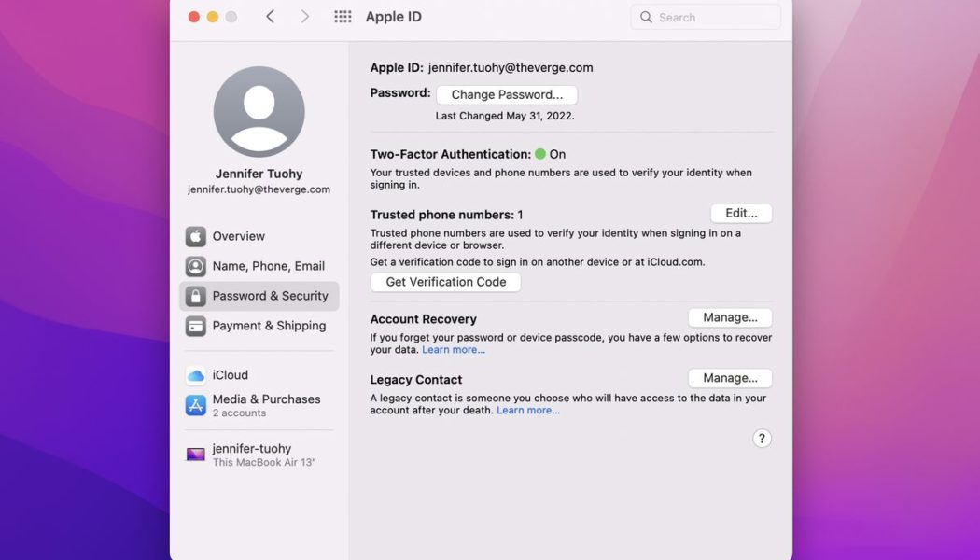Viewport: 980px width, 560px height.
Task: Click the help question mark icon
Action: (762, 437)
